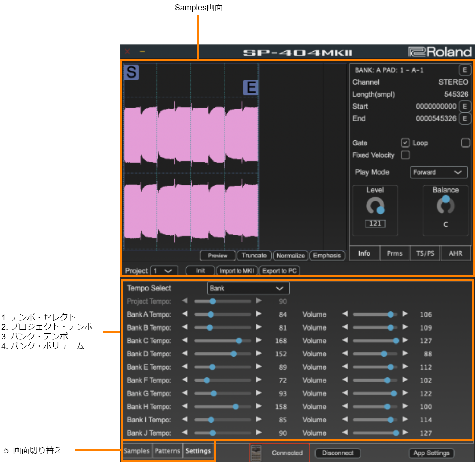Image resolution: width=476 pixels, height=463 pixels.
Task: Click the Level knob
Action: 375,206
